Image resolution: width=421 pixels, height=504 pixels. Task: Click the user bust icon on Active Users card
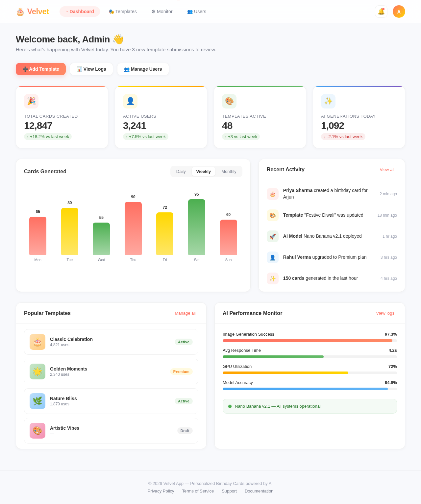(130, 101)
